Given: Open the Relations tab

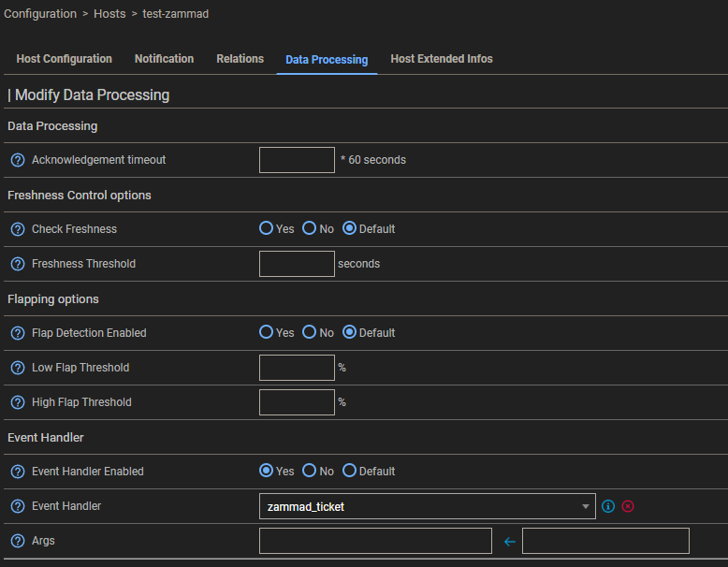Looking at the screenshot, I should (240, 59).
